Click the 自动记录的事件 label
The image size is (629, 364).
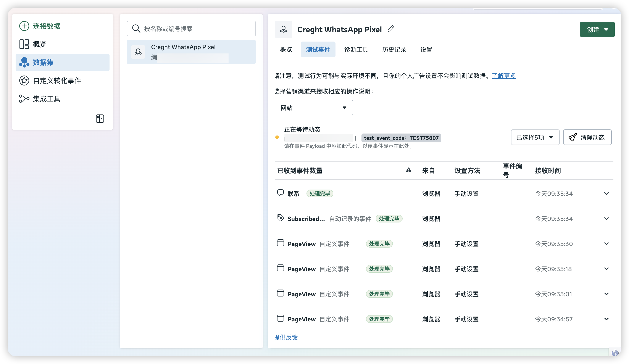350,219
